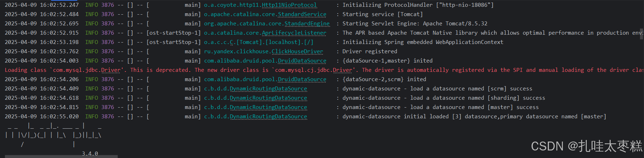Click the process ID 3876 on the 16:02:55.020 line
Viewport: 644px width, 158px height.
pyautogui.click(x=108, y=117)
